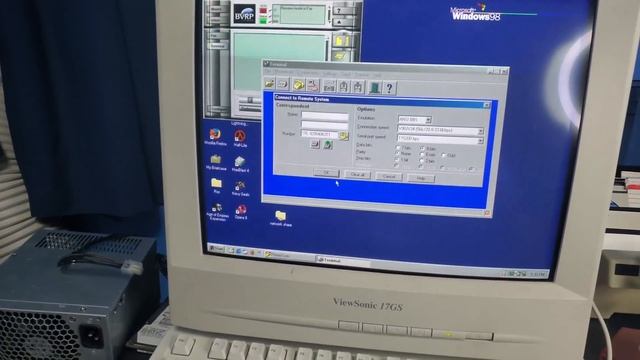Open the Navy Seals desktop icon
This screenshot has width=640, height=360.
[240, 189]
